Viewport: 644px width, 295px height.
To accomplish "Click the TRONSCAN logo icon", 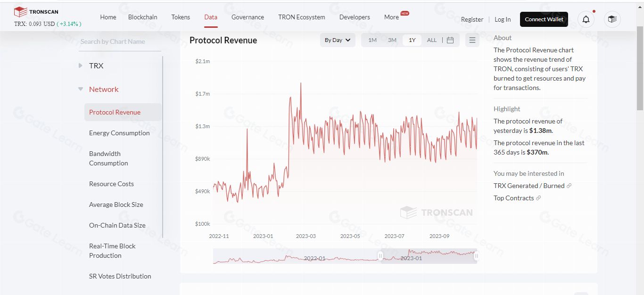I will click(x=20, y=12).
